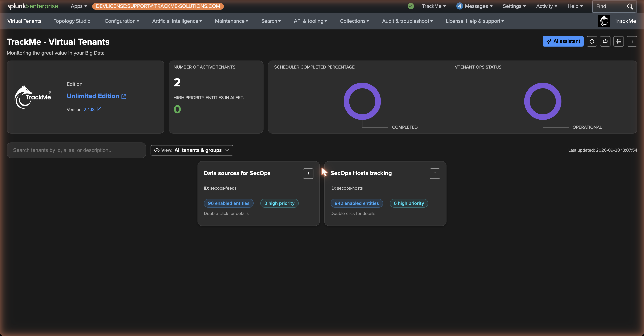The height and width of the screenshot is (336, 644).
Task: Click the Unlimited Edition link
Action: [93, 96]
